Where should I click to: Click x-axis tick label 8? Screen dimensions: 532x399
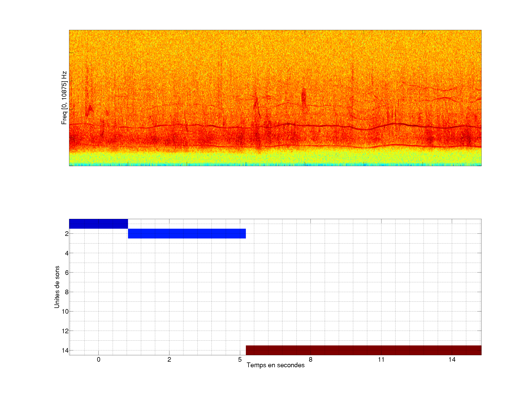point(311,359)
